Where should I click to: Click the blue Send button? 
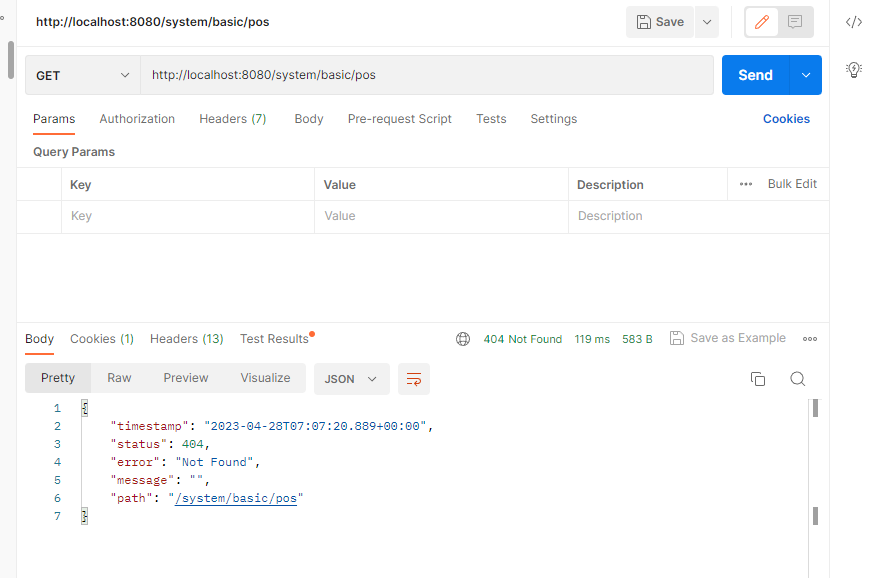(x=755, y=75)
